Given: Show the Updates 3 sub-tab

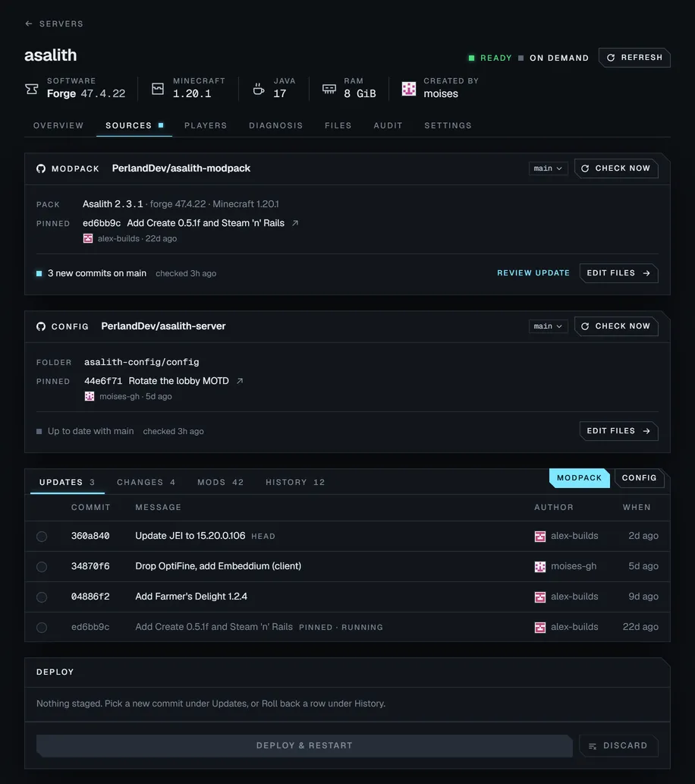Looking at the screenshot, I should pos(67,482).
